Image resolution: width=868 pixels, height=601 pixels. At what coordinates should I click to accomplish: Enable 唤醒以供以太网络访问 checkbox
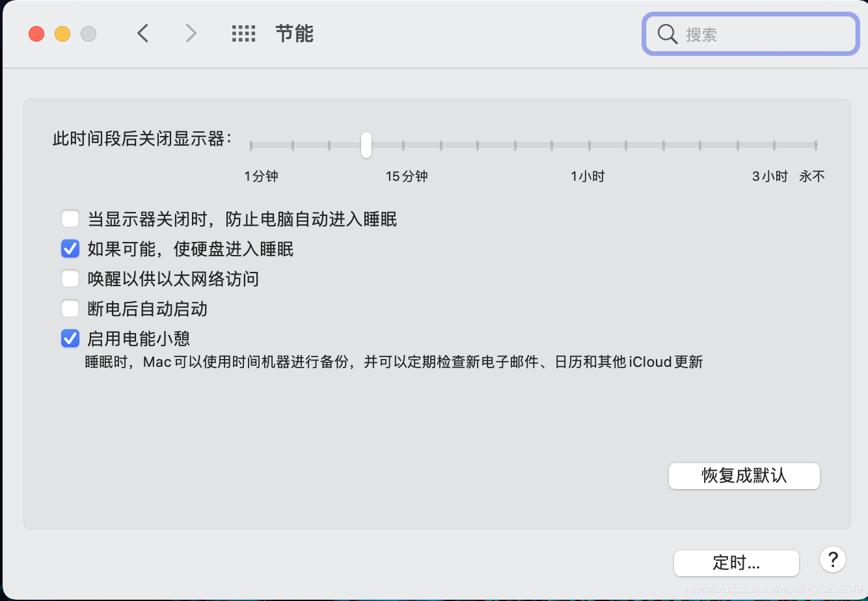(x=70, y=278)
